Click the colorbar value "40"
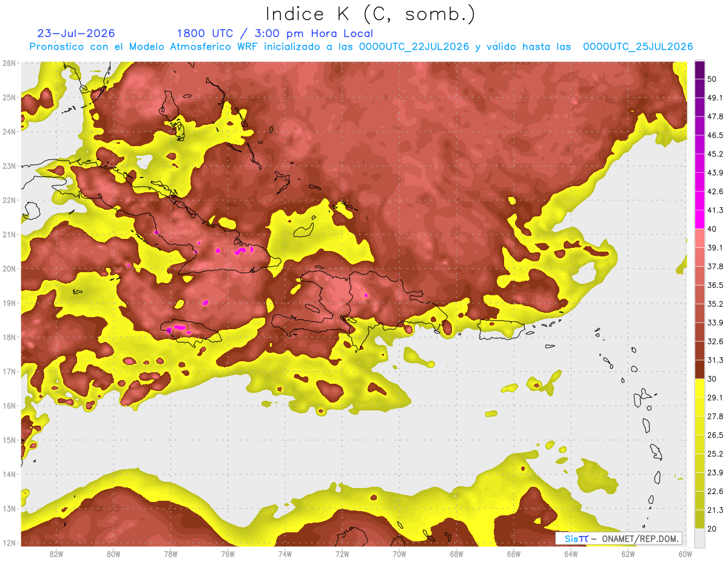728x562 pixels. tap(712, 229)
